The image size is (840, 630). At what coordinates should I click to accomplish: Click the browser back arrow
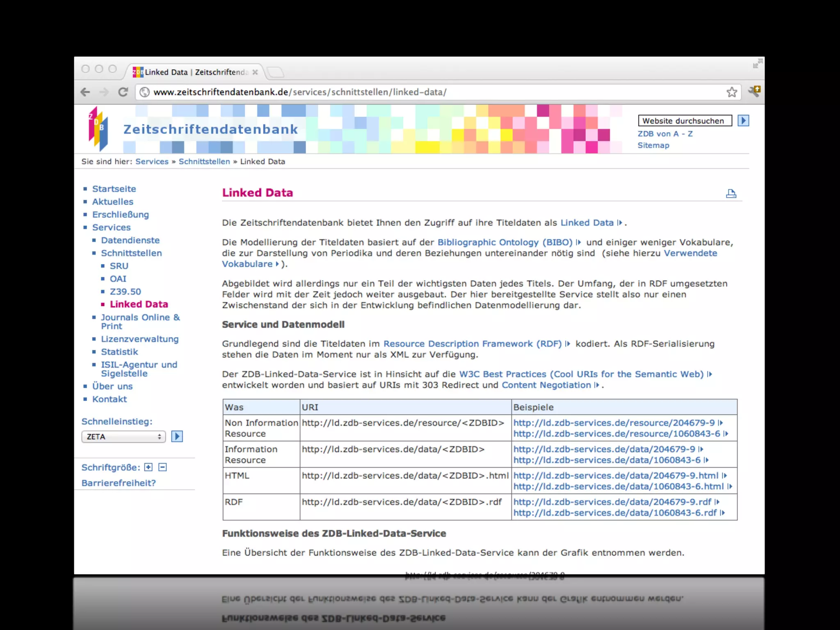85,92
